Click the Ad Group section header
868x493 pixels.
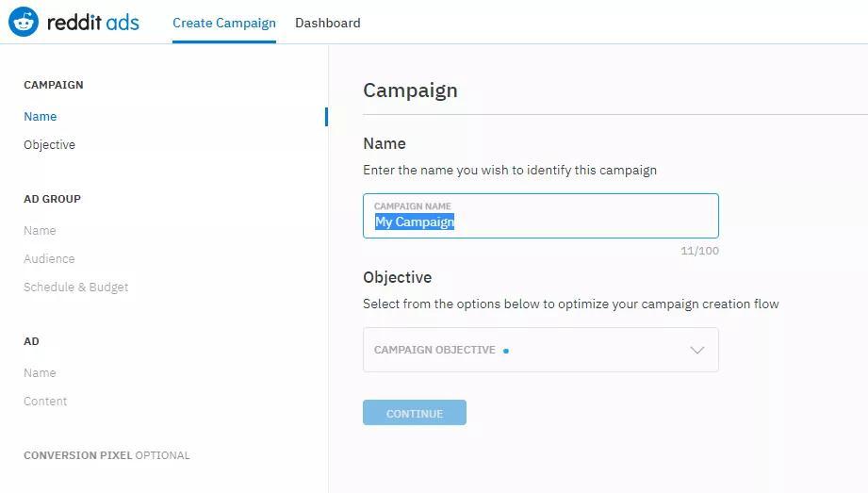point(53,199)
